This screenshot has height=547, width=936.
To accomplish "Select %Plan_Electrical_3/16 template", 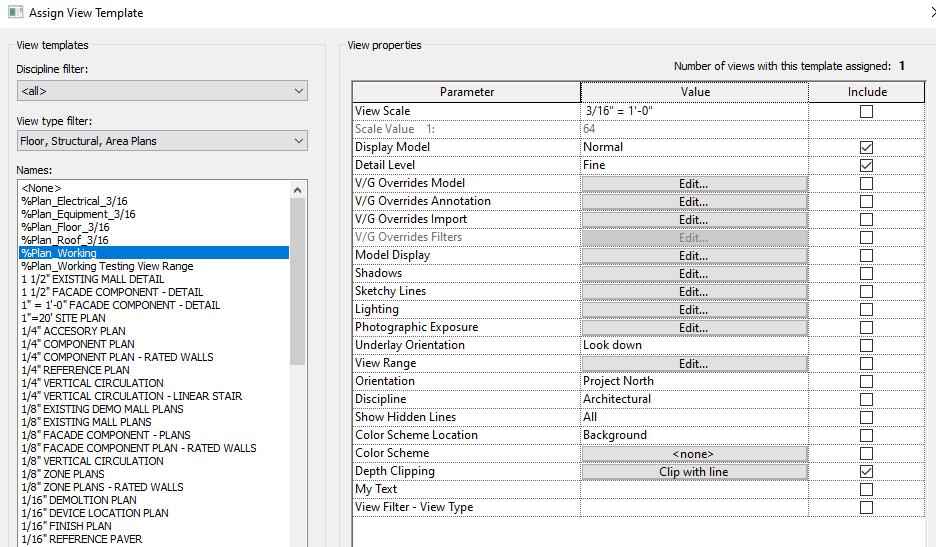I will coord(74,201).
